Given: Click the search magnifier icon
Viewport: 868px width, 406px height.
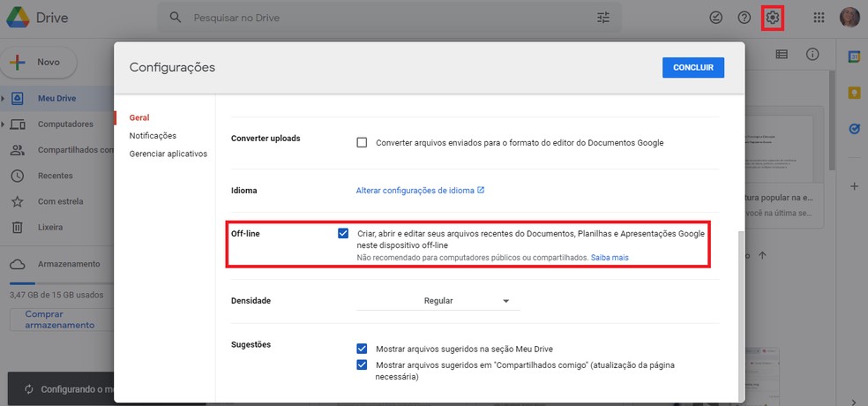Looking at the screenshot, I should point(176,18).
